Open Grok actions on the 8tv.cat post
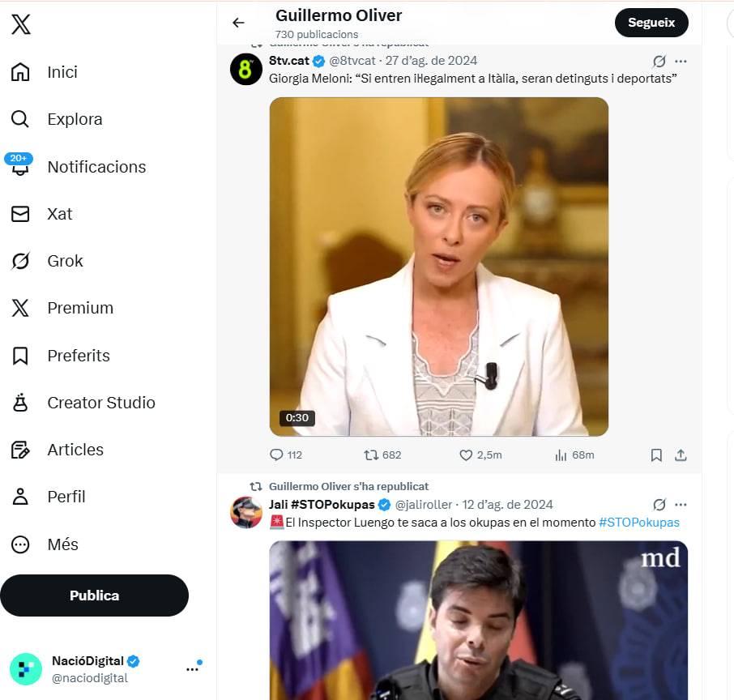Screen dimensions: 734x700 tap(659, 61)
